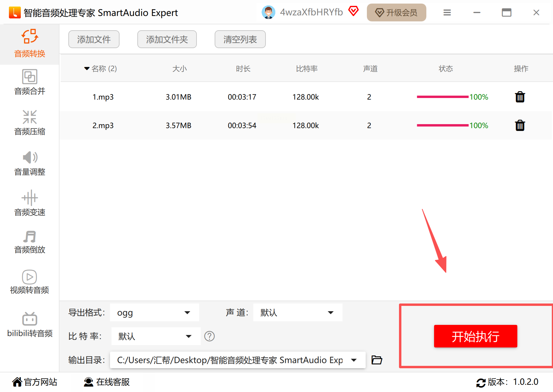This screenshot has height=392, width=553.
Task: Click the 3.01MB size cell
Action: (x=178, y=97)
